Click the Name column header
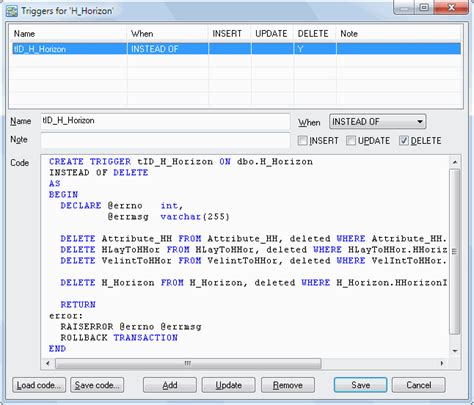Viewport: 474px width, 405px height. (69, 34)
